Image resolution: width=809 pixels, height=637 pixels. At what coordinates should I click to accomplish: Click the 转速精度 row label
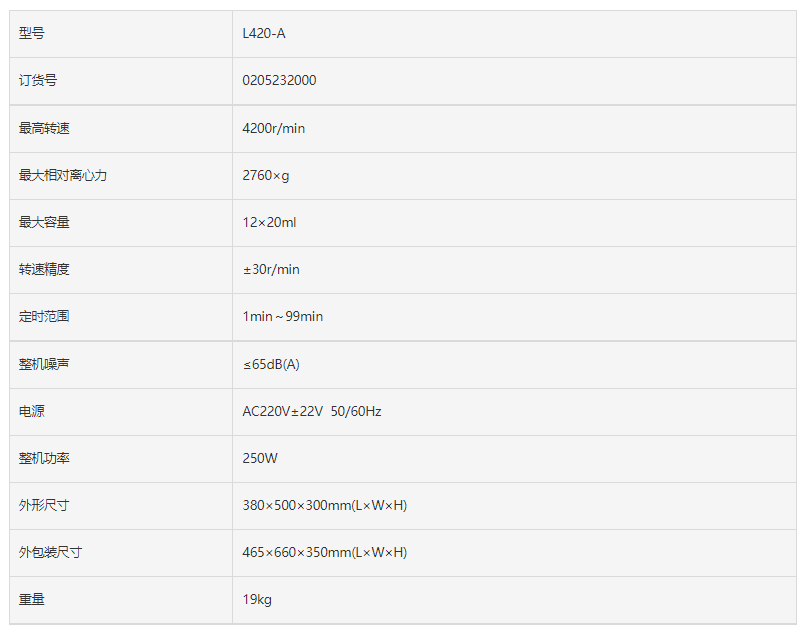(x=44, y=269)
